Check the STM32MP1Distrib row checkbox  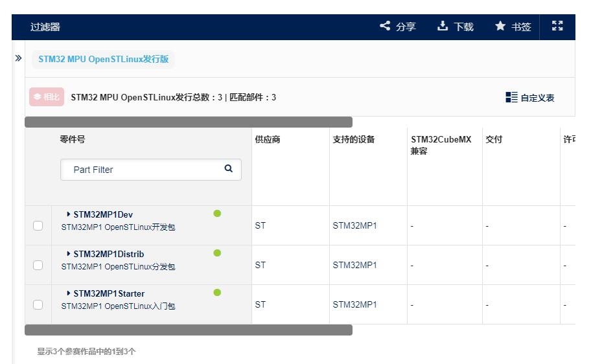38,266
